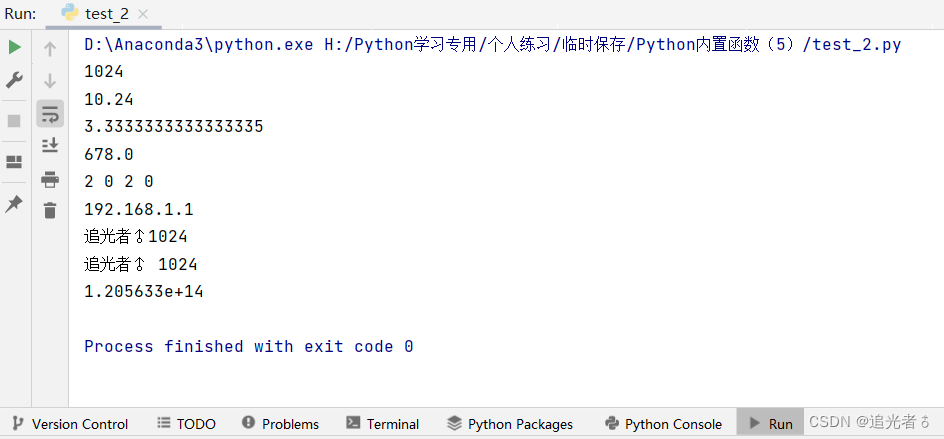Open the Python Console tool window
944x439 pixels.
pyautogui.click(x=663, y=424)
